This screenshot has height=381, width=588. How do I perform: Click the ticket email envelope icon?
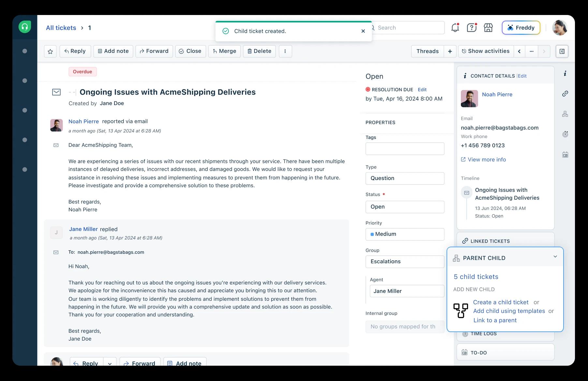[56, 92]
